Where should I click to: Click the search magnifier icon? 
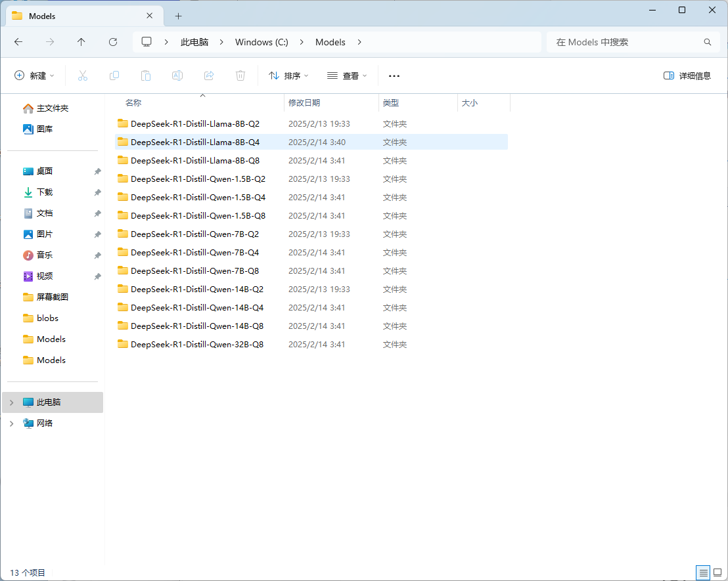[x=708, y=42]
